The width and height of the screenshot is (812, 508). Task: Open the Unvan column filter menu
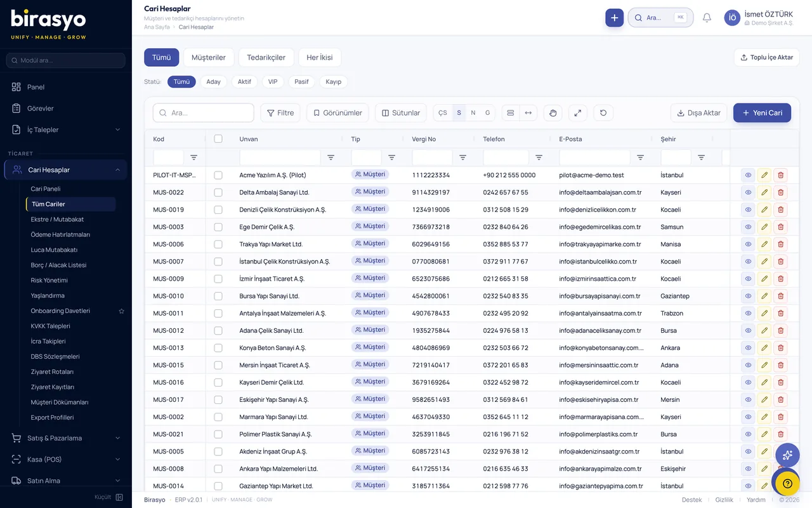331,157
